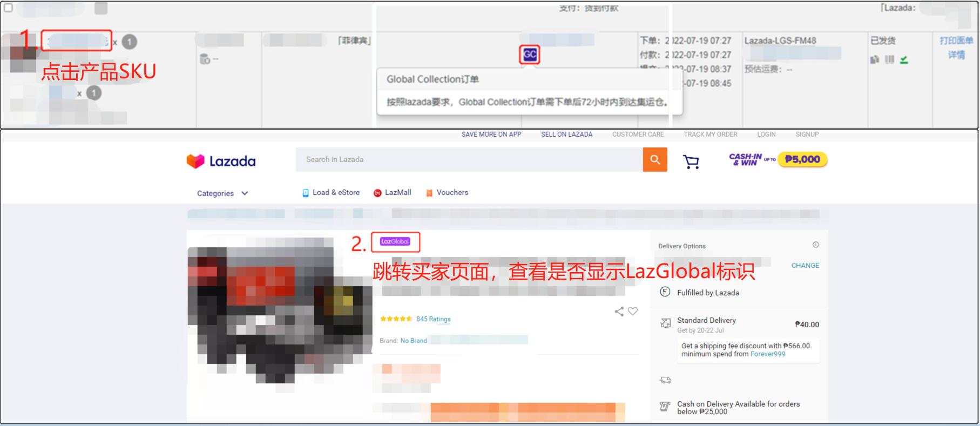Open the order 详情 link
Viewport: 980px width, 426px height.
[x=956, y=55]
